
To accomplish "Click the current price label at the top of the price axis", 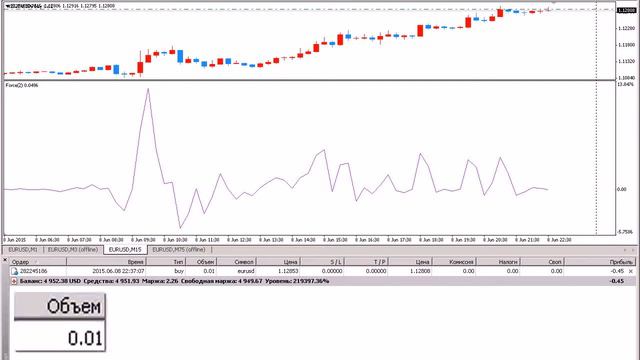I will tap(626, 10).
